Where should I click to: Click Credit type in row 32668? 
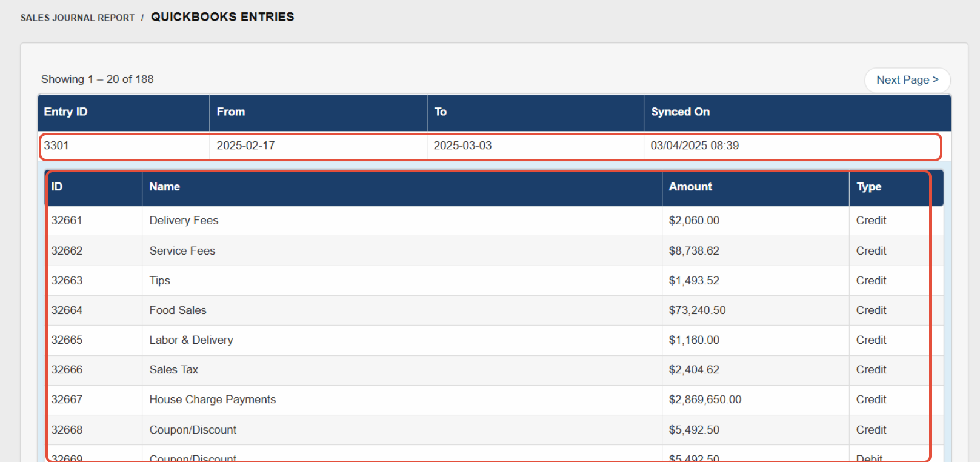pyautogui.click(x=871, y=430)
